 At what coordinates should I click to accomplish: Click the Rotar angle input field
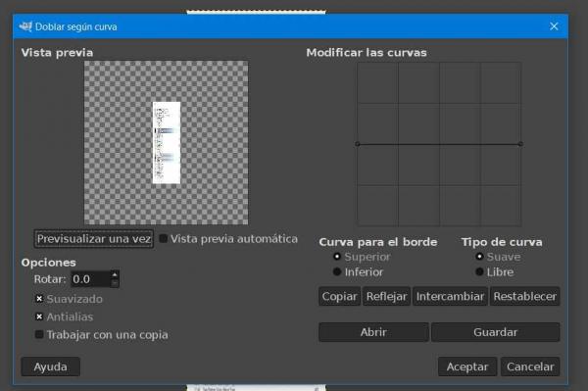(x=91, y=279)
